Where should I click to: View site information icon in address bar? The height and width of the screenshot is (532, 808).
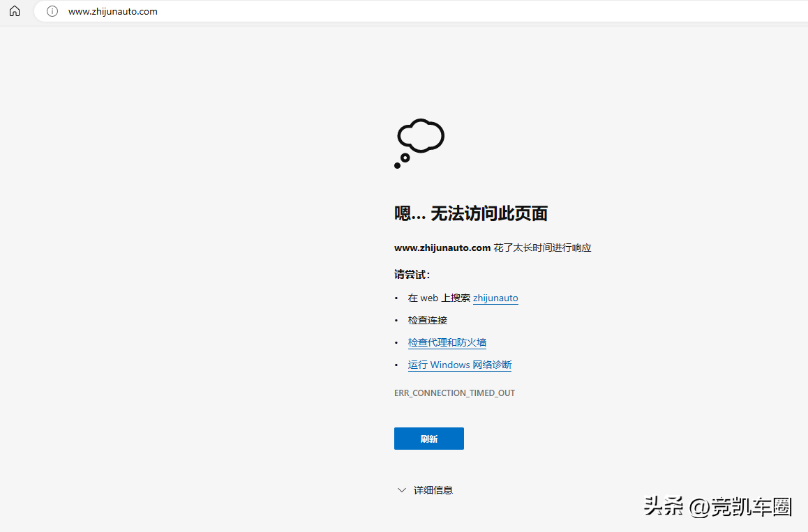click(52, 11)
